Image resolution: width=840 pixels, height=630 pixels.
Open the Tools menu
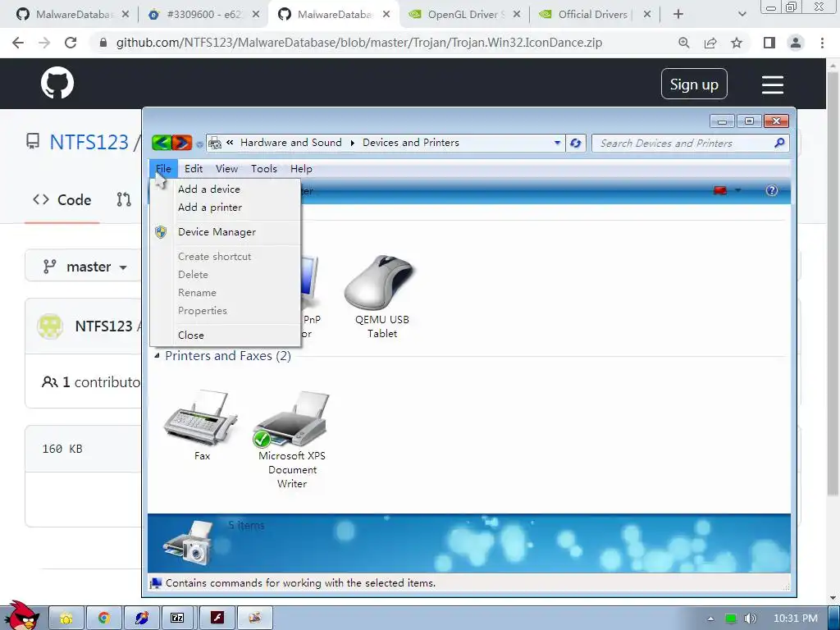coord(264,169)
